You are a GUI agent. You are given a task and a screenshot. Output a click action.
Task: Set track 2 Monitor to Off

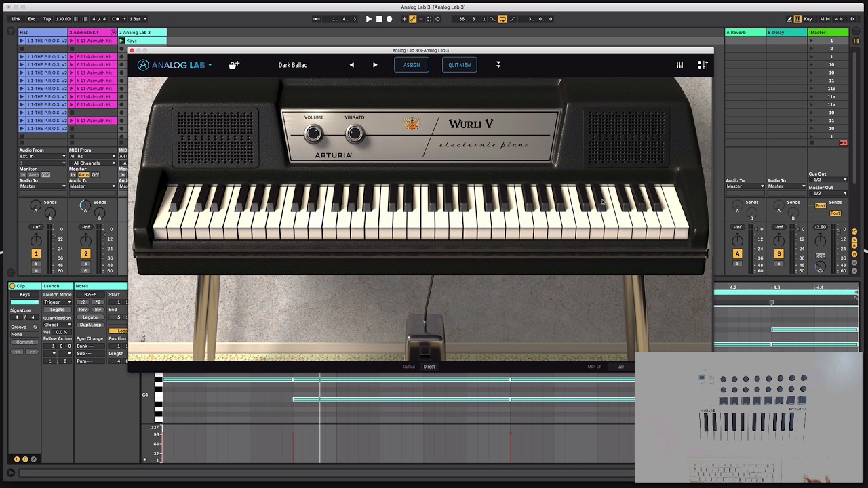95,175
